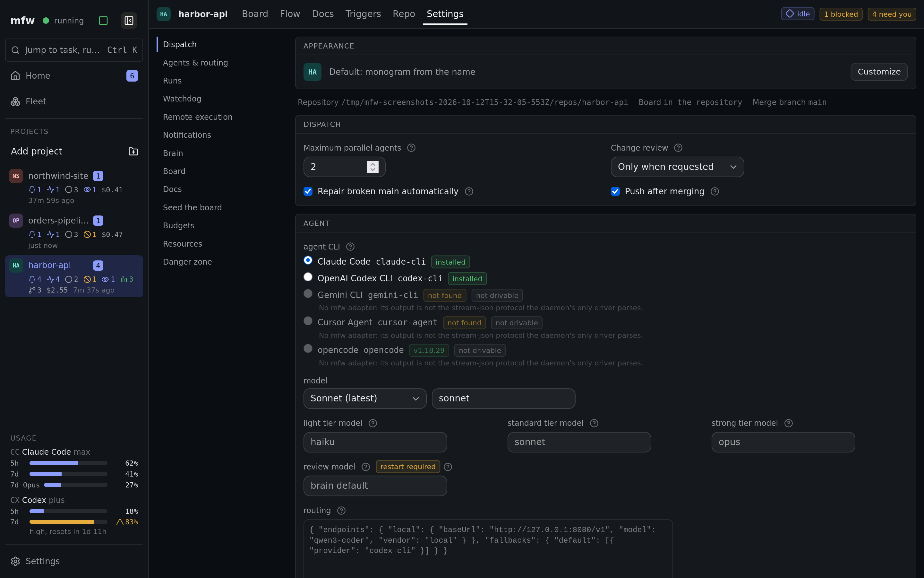Click the routing JSON text area
924x578 pixels.
pyautogui.click(x=488, y=548)
